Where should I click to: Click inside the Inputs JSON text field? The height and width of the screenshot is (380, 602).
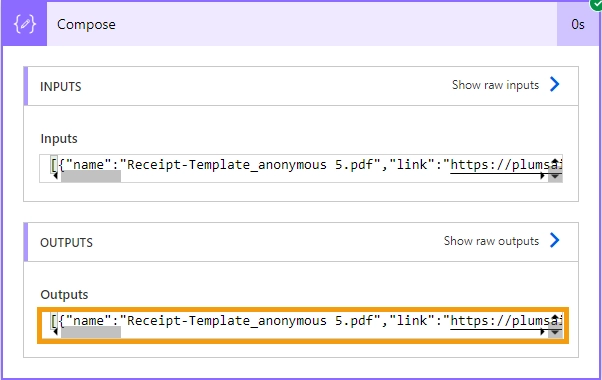pyautogui.click(x=301, y=169)
